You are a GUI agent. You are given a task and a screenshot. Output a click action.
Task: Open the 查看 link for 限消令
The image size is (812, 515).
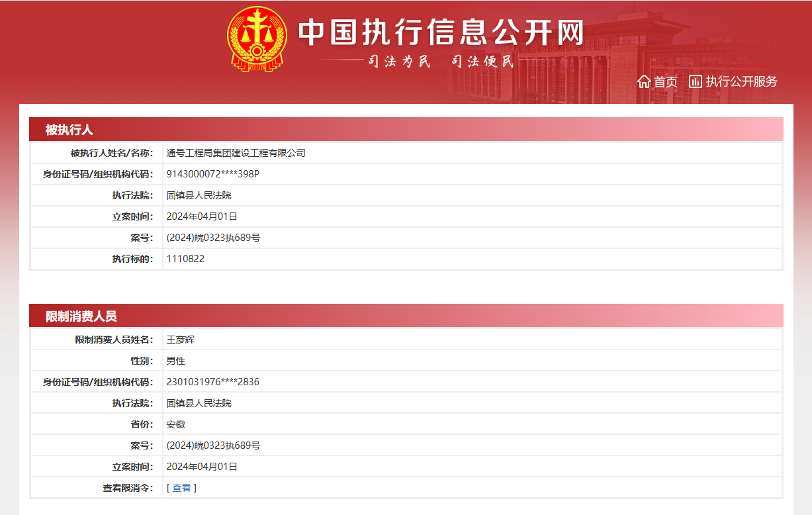tap(181, 488)
